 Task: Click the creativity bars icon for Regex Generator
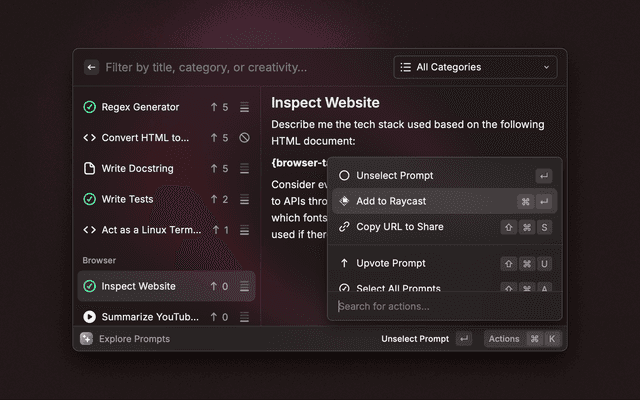click(245, 107)
